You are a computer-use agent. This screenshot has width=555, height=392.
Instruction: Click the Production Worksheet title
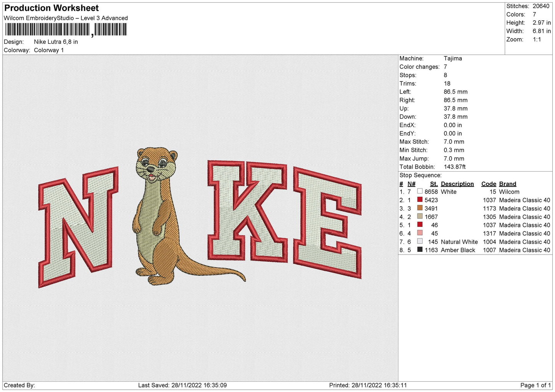pyautogui.click(x=51, y=8)
